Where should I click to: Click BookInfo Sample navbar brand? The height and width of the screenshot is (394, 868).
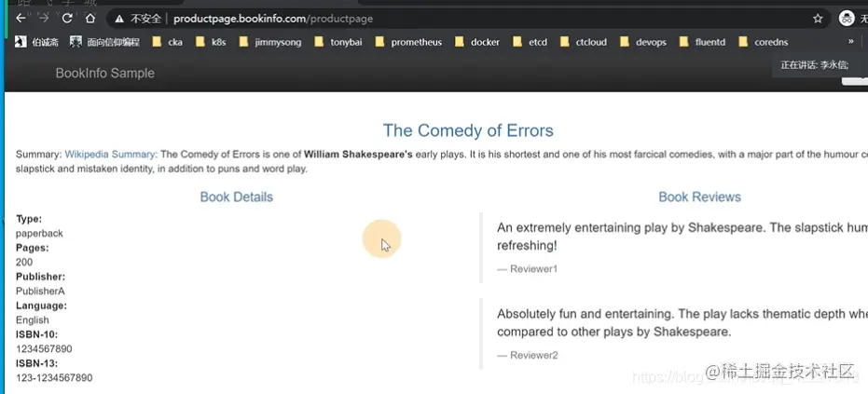pyautogui.click(x=105, y=73)
